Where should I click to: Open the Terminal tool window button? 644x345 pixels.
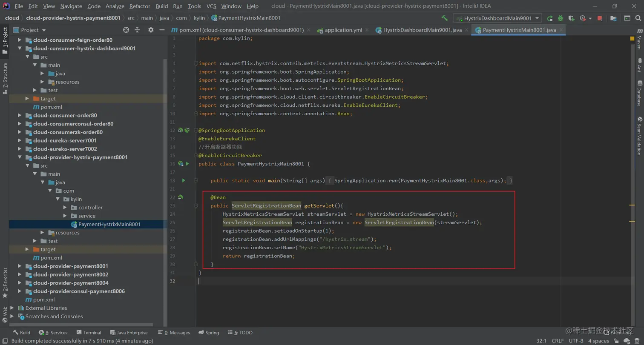tap(89, 333)
